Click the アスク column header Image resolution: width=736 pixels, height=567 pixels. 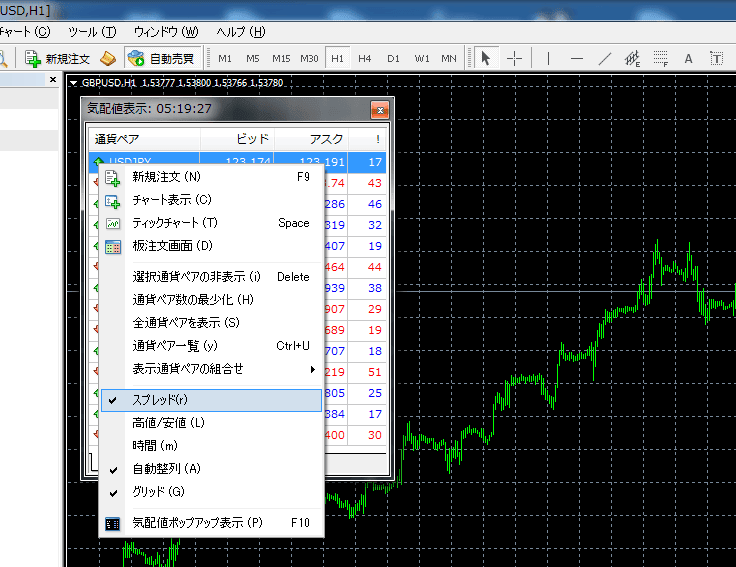(x=311, y=139)
